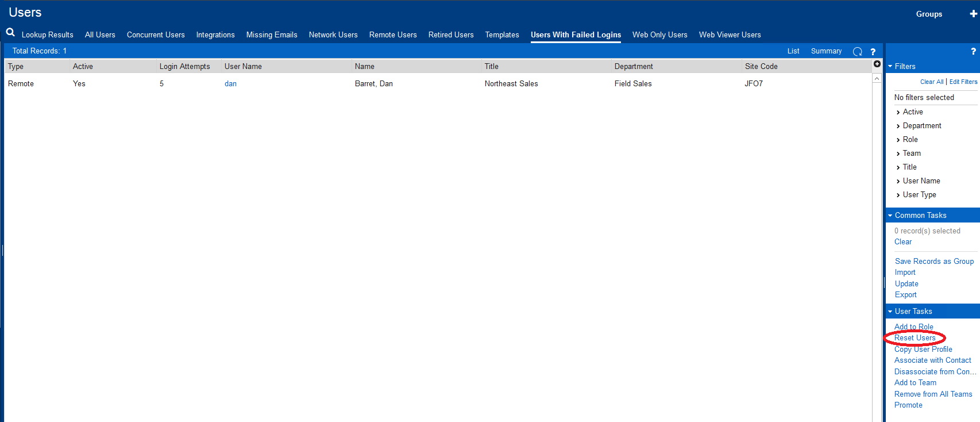Open the Web Viewer Users tab

[730, 34]
